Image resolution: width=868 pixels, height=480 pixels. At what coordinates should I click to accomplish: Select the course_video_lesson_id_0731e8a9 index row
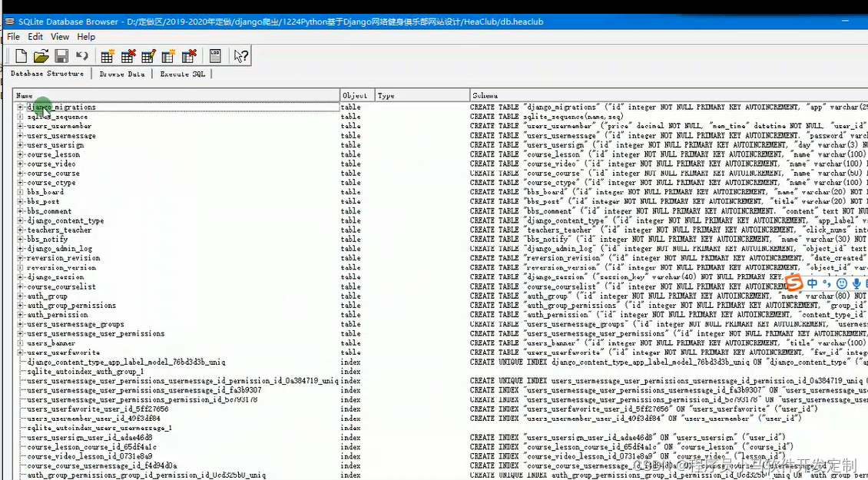tap(441, 455)
